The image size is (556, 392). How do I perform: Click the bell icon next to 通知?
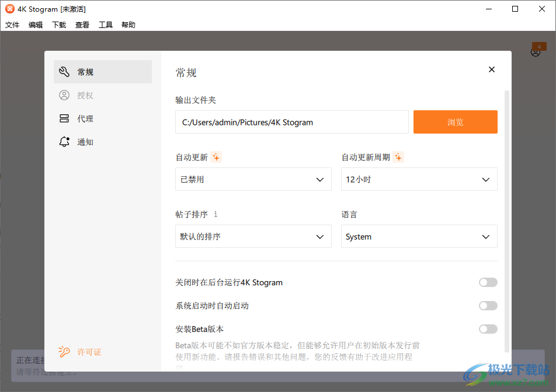click(64, 142)
